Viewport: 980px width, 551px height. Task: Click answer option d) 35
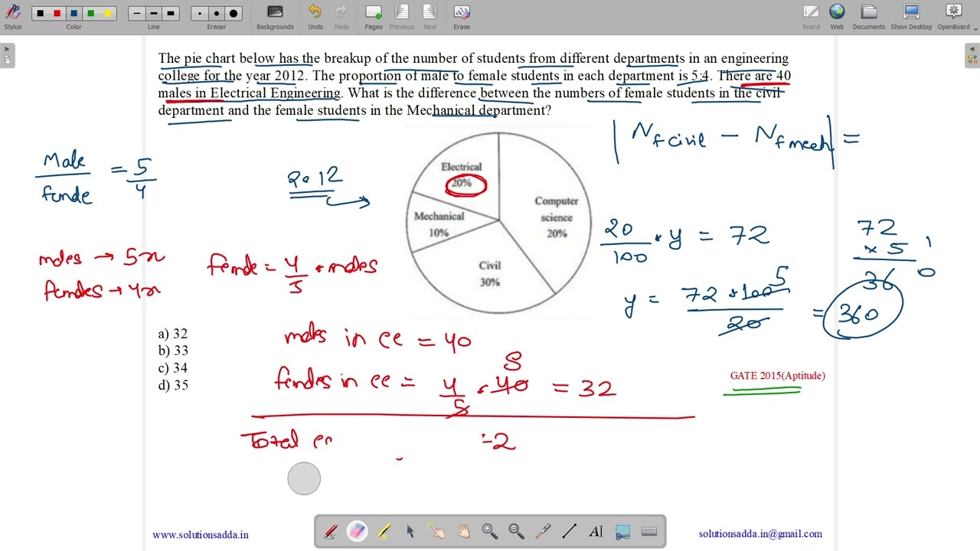pos(173,386)
